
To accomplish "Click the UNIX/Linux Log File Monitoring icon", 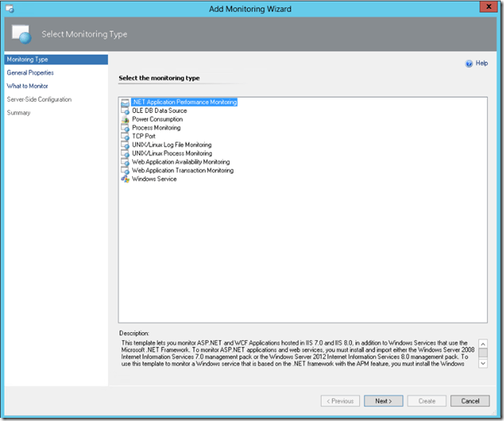I will (125, 145).
